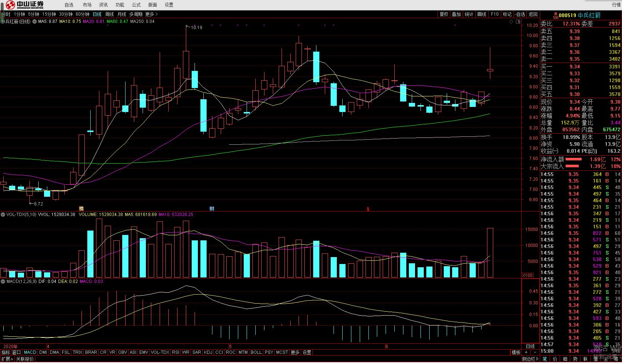
Task: Open the 模板 template menu
Action: [x=516, y=352]
